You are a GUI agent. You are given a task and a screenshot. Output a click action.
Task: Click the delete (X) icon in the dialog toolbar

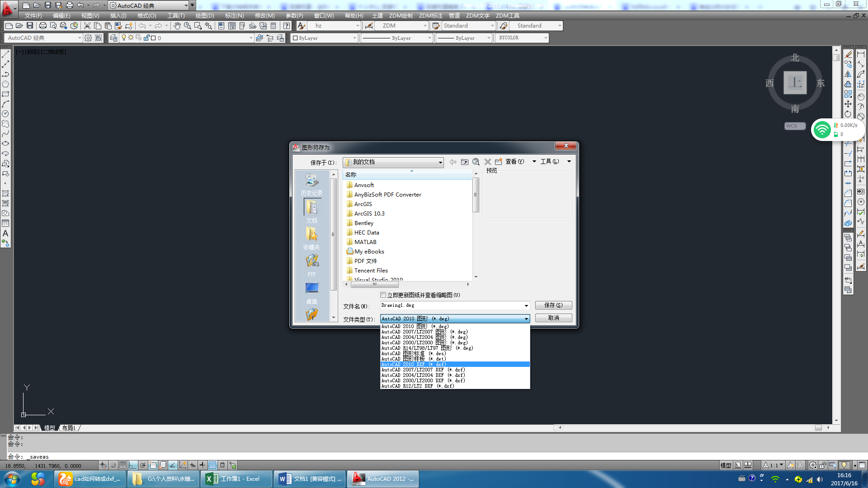pyautogui.click(x=488, y=162)
